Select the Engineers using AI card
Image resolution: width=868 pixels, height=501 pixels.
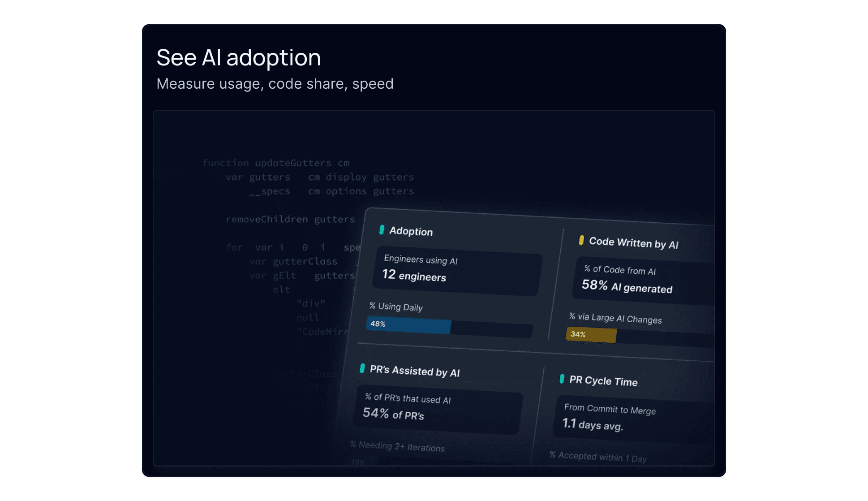pos(457,270)
